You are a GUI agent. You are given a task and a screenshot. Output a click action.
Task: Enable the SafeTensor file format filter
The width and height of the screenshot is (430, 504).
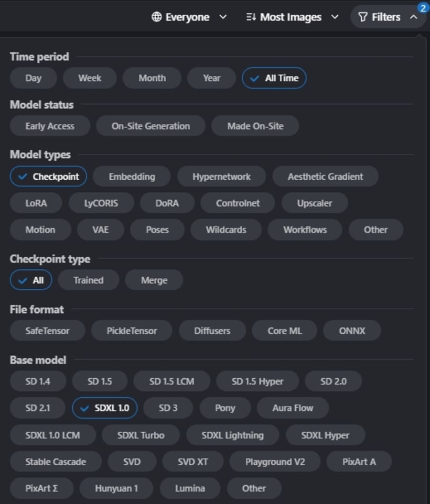click(x=47, y=331)
